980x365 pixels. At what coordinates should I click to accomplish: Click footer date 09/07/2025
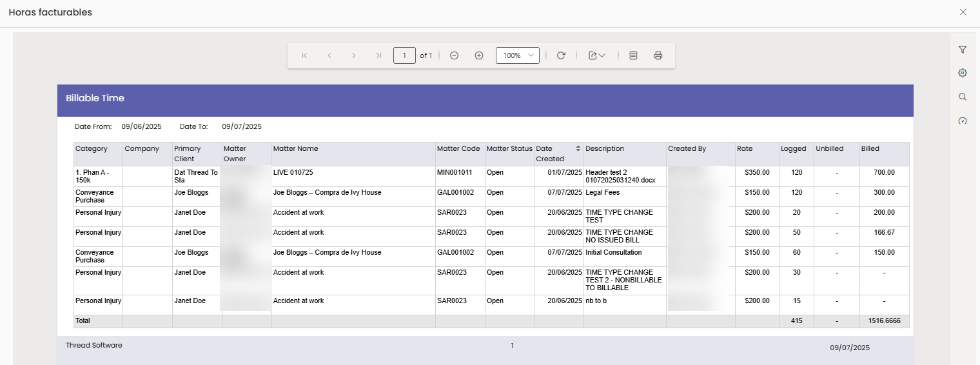(x=850, y=348)
